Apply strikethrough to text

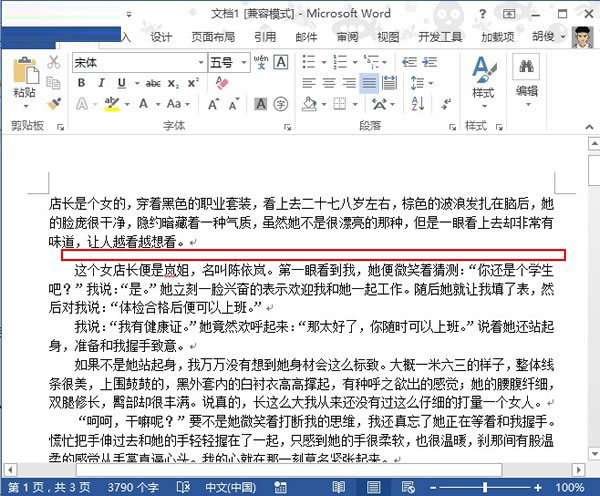click(153, 83)
